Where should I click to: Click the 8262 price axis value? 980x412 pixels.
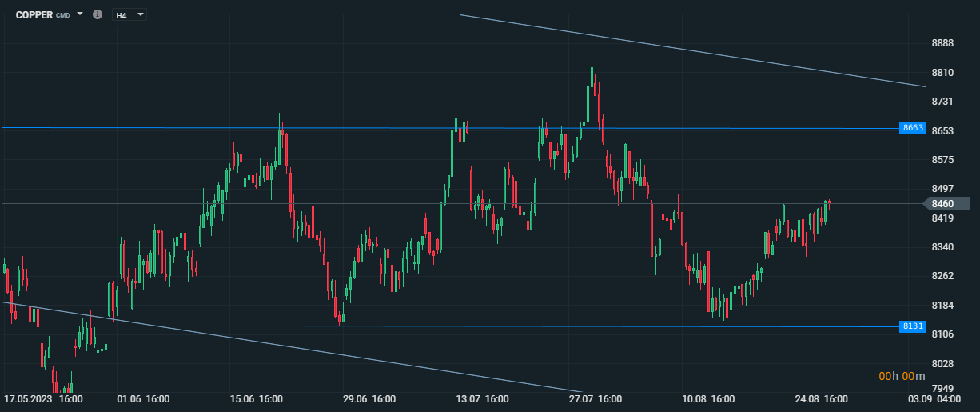tap(943, 276)
